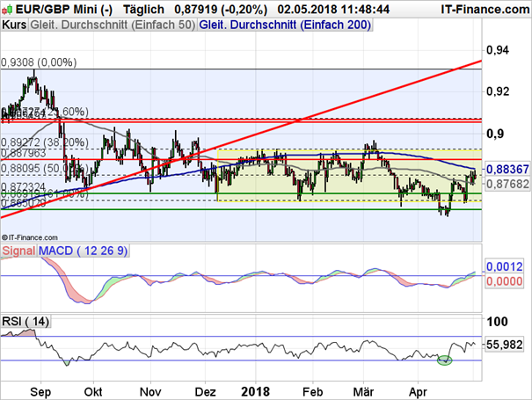Screen dimensions: 532x400
Task: Click the Okt label on time axis
Action: pos(93,392)
